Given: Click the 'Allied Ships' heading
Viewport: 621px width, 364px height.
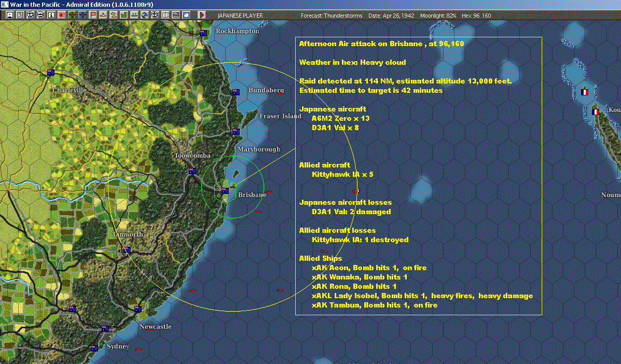Looking at the screenshot, I should pyautogui.click(x=321, y=258).
